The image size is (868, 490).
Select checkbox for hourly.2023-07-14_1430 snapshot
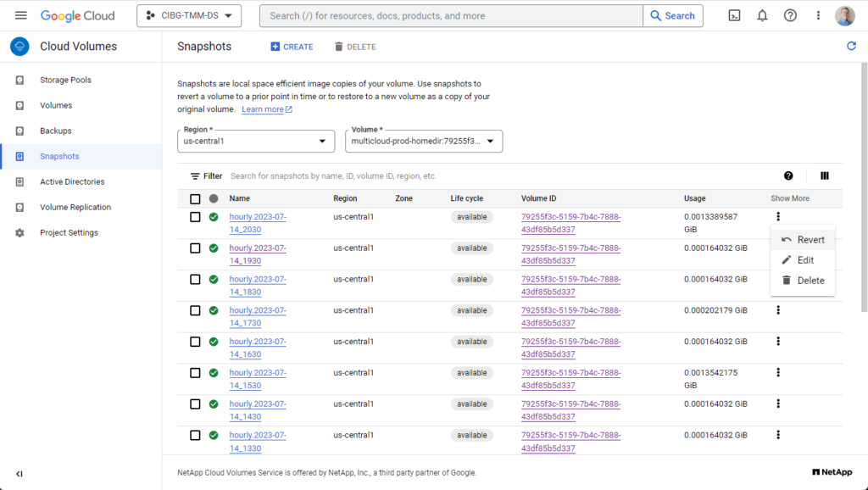[x=195, y=404]
